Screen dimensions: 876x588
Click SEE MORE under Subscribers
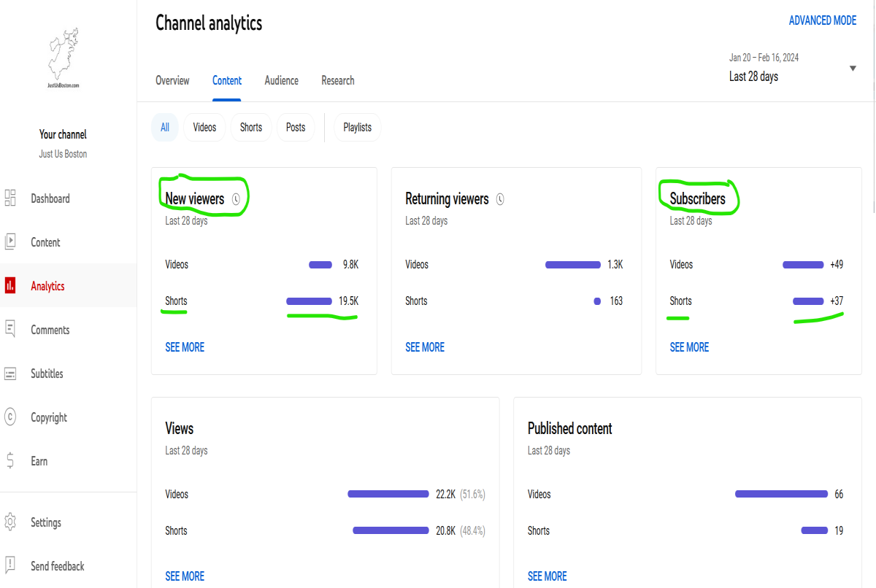point(689,347)
